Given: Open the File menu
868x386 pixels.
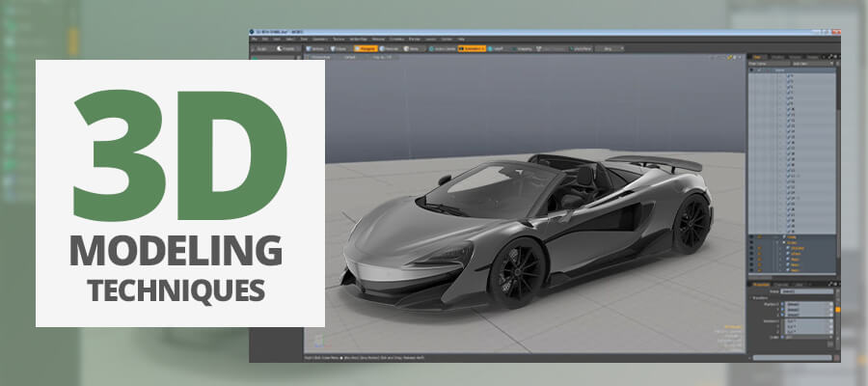Looking at the screenshot, I should tap(256, 39).
